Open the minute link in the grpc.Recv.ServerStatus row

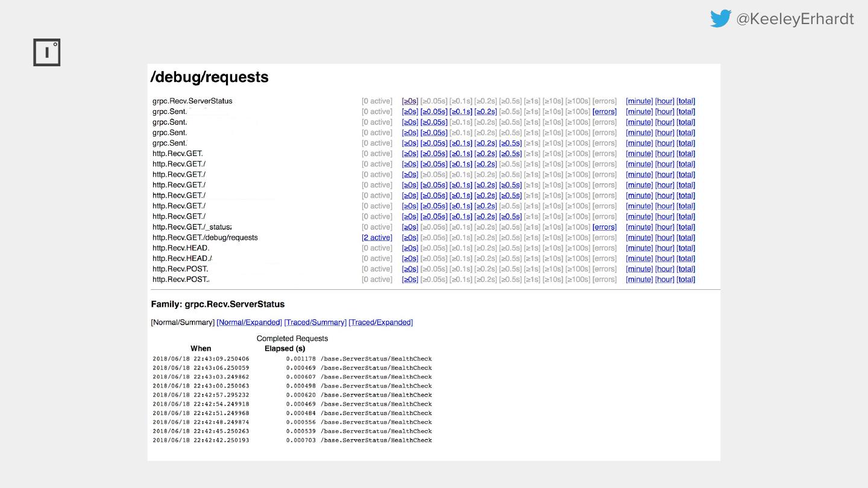(640, 101)
